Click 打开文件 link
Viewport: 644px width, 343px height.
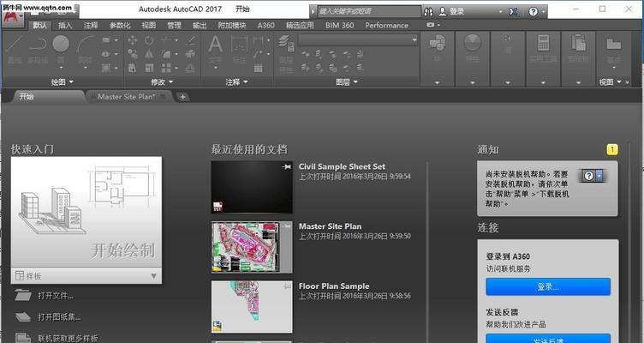click(x=56, y=295)
